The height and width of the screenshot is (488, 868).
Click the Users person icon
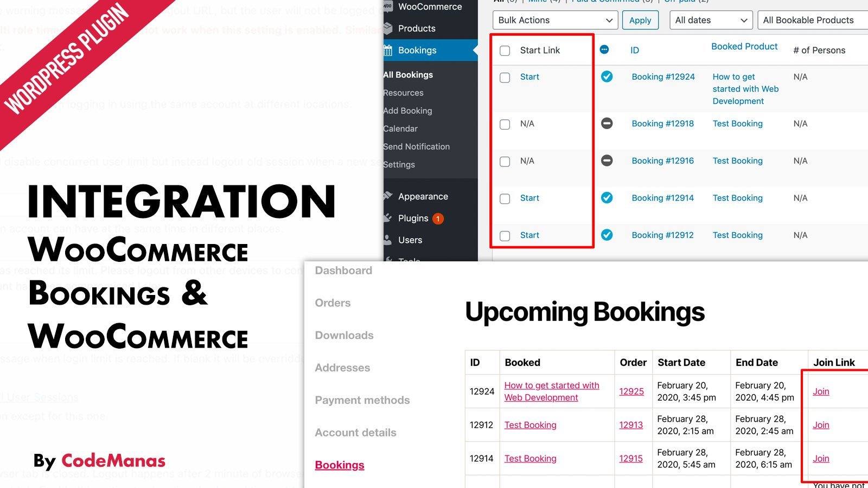point(387,240)
